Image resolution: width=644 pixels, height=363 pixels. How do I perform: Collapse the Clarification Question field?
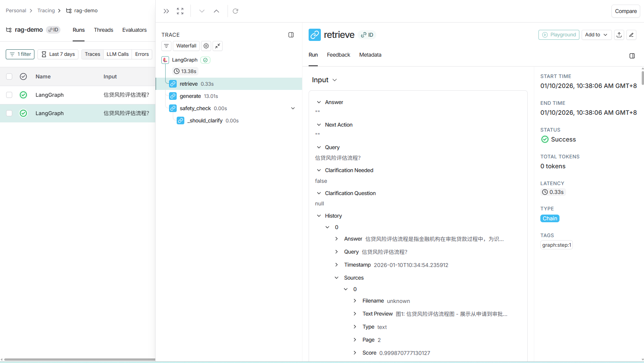click(319, 193)
